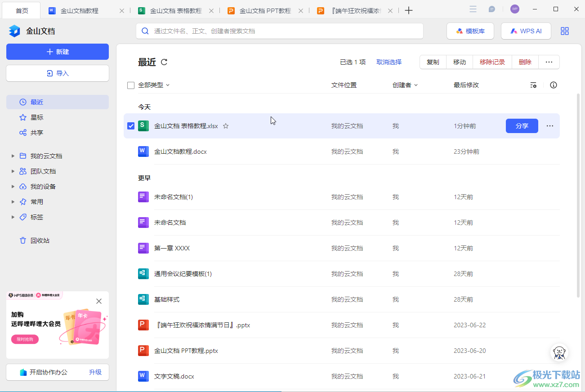Viewport: 585px width, 392px height.
Task: Switch to the 首页 tab
Action: point(22,10)
